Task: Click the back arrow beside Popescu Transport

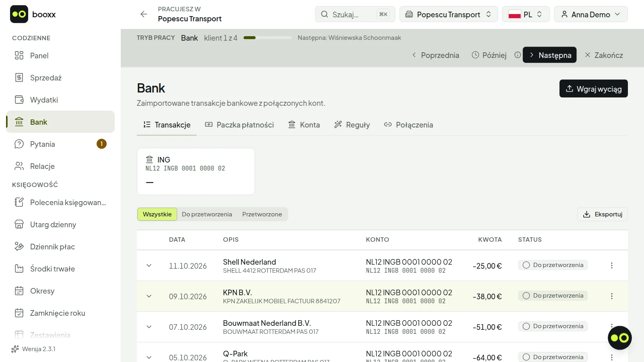Action: tap(144, 14)
